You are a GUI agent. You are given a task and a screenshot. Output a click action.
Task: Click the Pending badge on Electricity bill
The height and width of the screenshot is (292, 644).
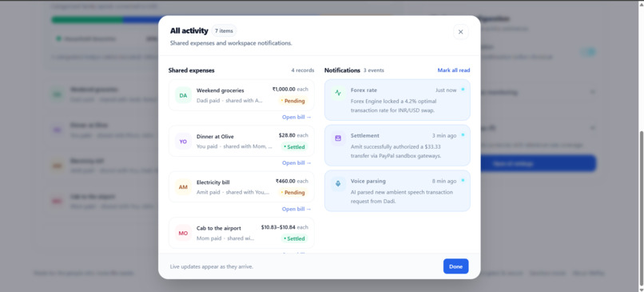coord(293,193)
